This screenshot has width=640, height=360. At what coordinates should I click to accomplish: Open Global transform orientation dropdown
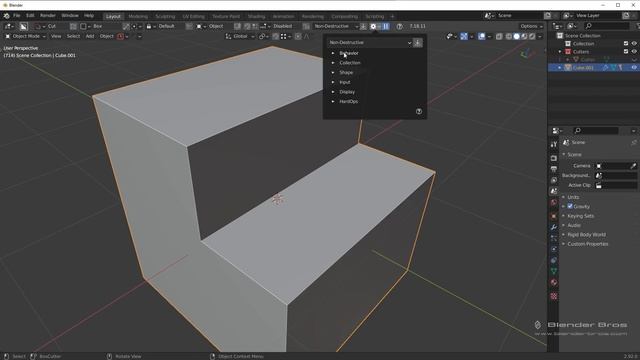tap(240, 36)
